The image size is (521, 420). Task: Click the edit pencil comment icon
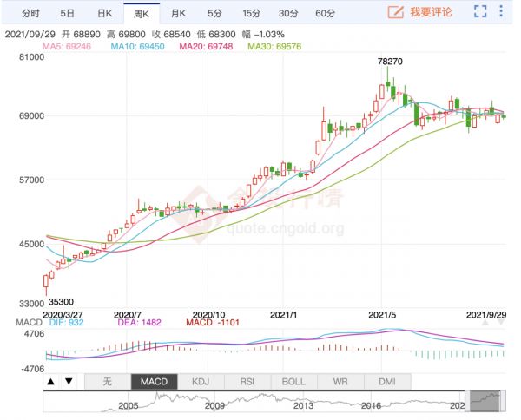pyautogui.click(x=395, y=13)
